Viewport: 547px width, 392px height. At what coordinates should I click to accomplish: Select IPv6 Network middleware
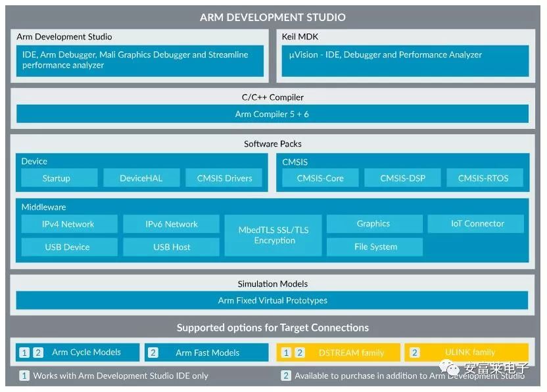(172, 224)
